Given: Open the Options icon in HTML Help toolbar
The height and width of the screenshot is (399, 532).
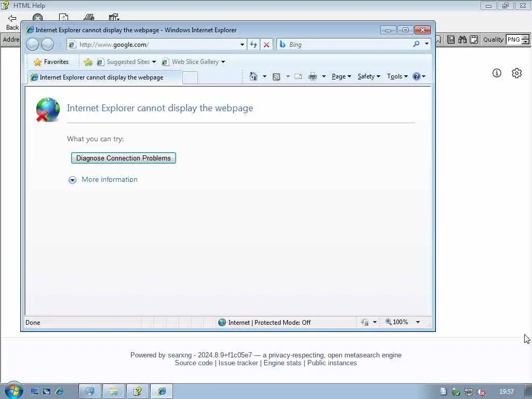Looking at the screenshot, I should [114, 17].
